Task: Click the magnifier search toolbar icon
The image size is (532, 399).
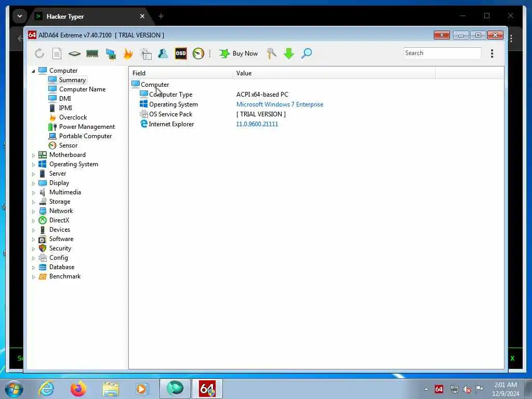Action: 307,54
